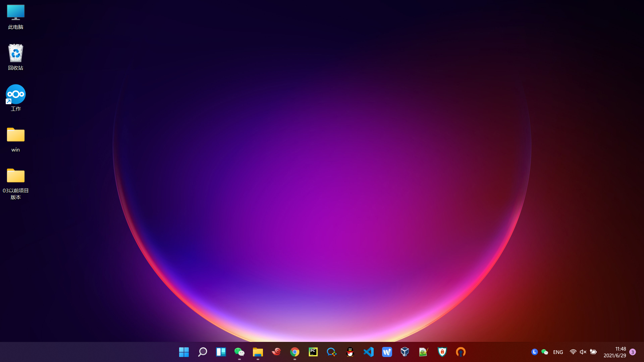
Task: Open WPS Office from taskbar
Action: point(387,352)
